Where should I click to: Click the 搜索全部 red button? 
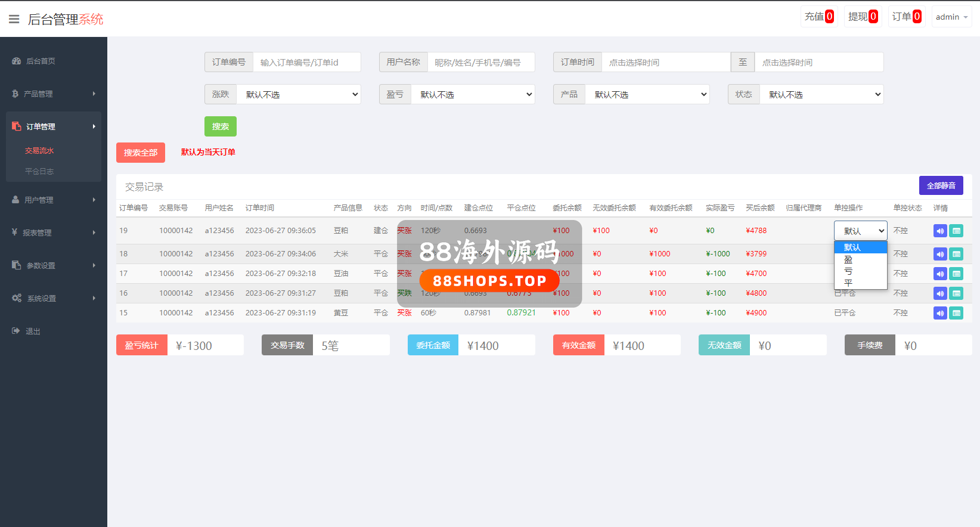(141, 153)
